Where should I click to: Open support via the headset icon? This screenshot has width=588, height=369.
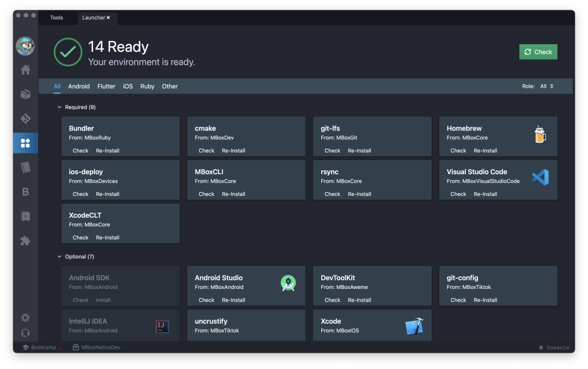click(26, 333)
